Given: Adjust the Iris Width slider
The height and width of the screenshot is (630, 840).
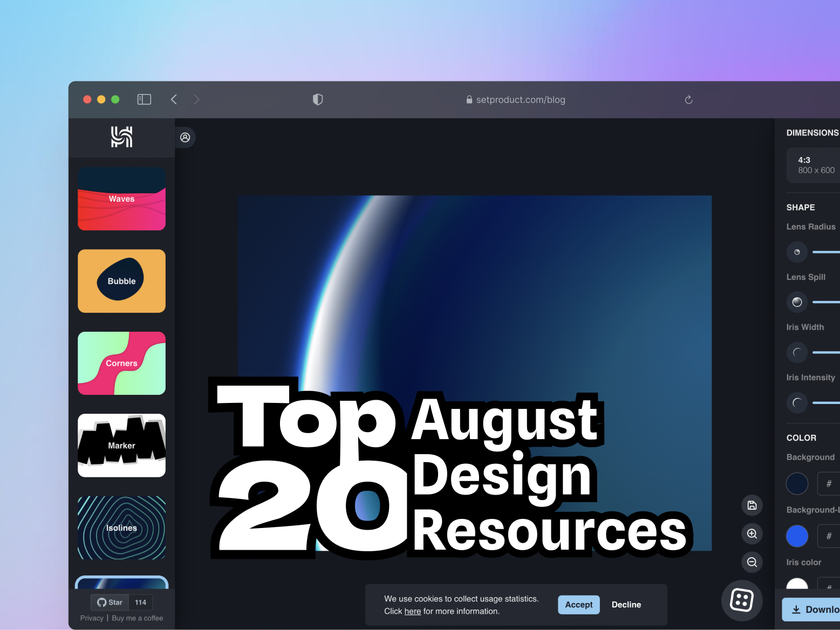Looking at the screenshot, I should point(826,352).
